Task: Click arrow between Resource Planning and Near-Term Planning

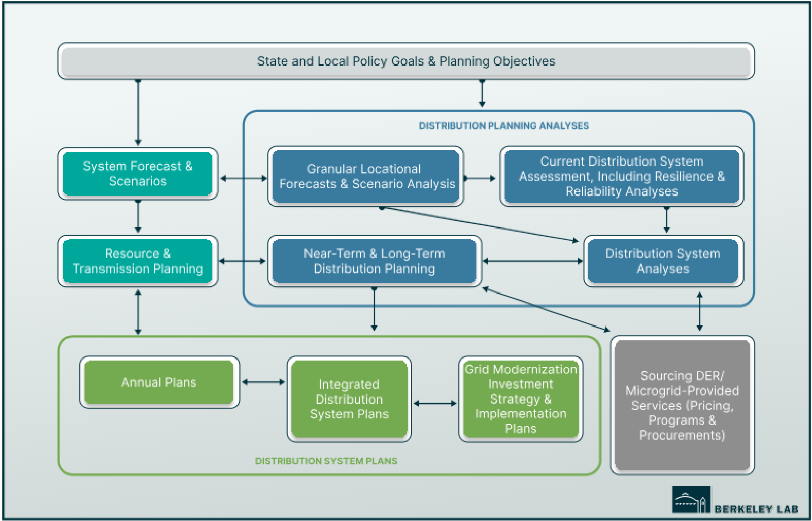Action: tap(243, 261)
